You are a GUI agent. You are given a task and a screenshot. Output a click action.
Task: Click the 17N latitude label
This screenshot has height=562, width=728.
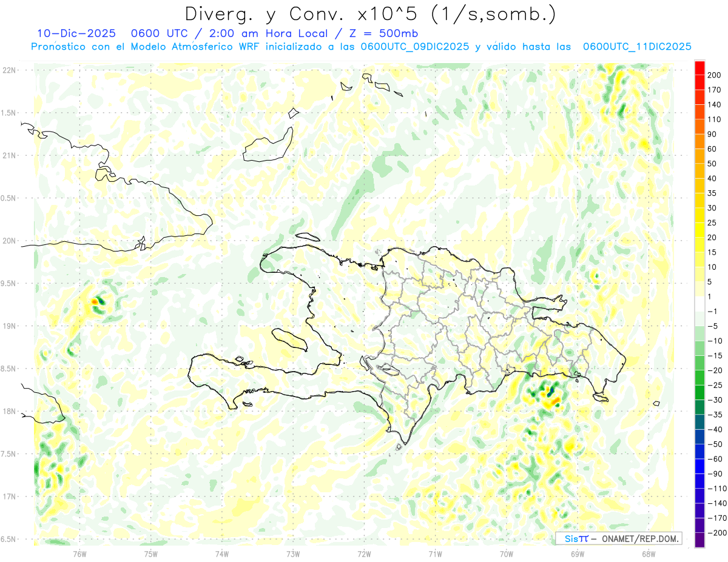pyautogui.click(x=8, y=497)
